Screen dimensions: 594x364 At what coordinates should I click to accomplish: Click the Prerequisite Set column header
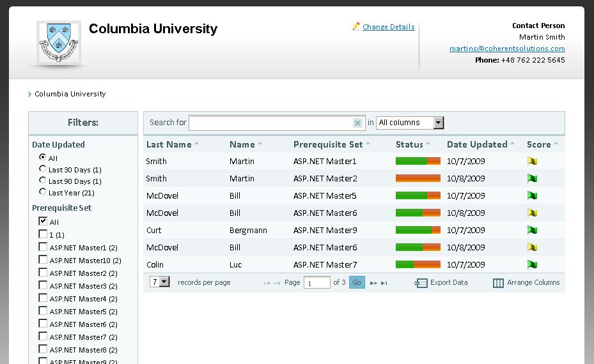[328, 144]
